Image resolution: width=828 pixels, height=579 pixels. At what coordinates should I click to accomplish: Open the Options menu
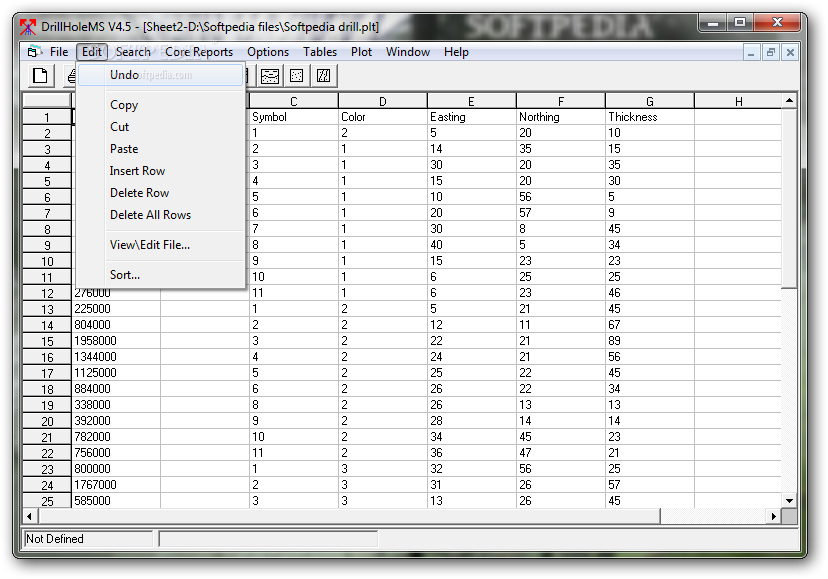(268, 52)
